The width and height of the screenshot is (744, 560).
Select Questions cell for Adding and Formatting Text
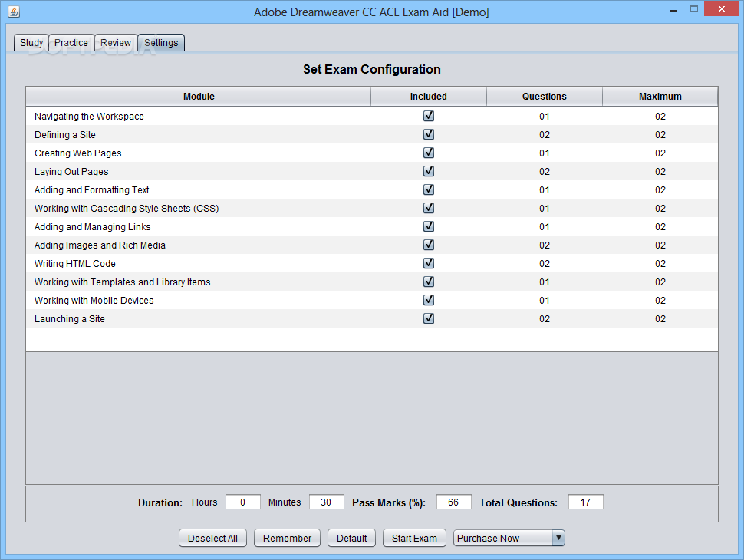[x=545, y=189]
